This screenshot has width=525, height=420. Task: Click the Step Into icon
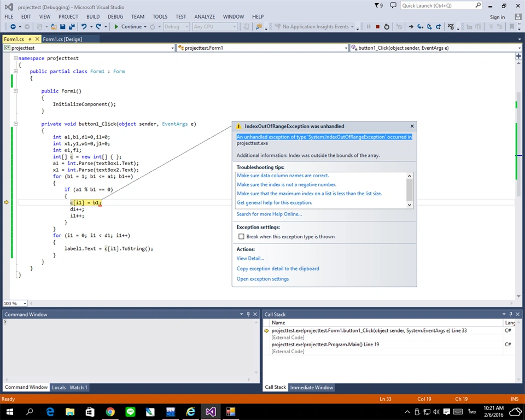pyautogui.click(x=420, y=27)
